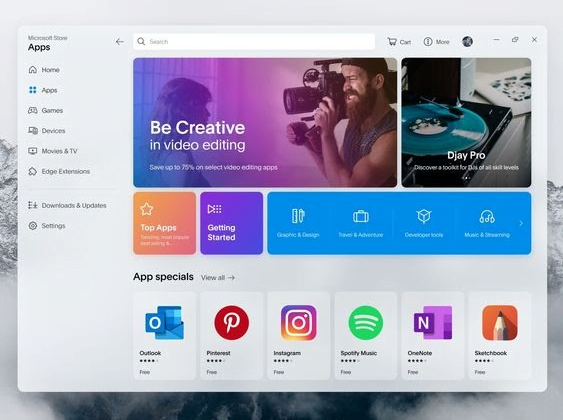Focus the Search input field

point(254,42)
